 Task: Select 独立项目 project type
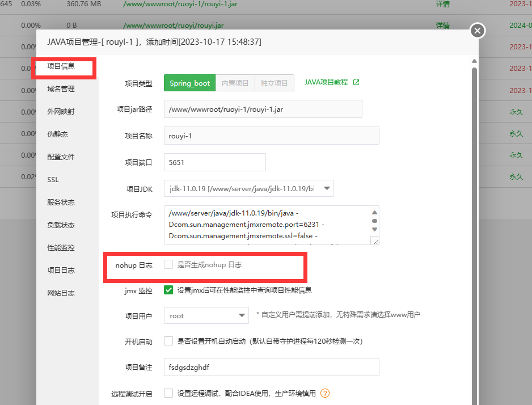pos(274,83)
